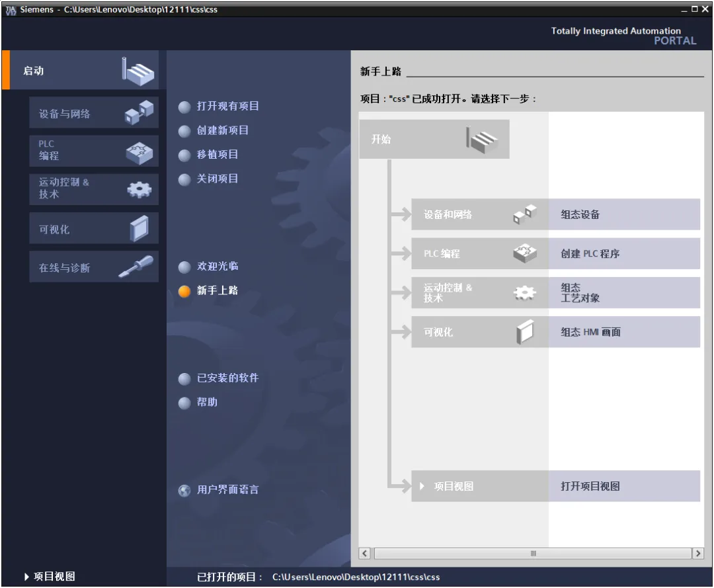Click the horizontal scrollbar right arrow

(x=697, y=554)
